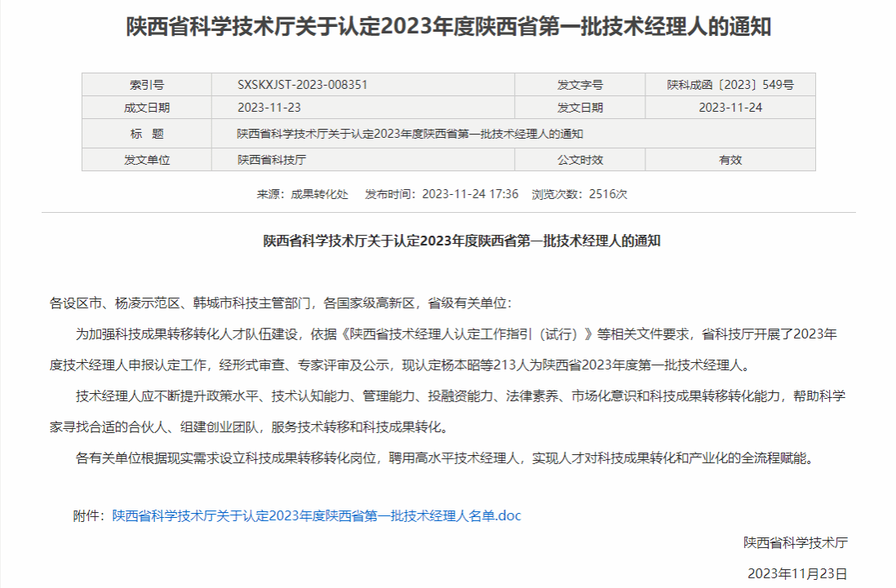This screenshot has width=896, height=588.
Task: Click source text 来源：成果转化处
Action: point(302,194)
